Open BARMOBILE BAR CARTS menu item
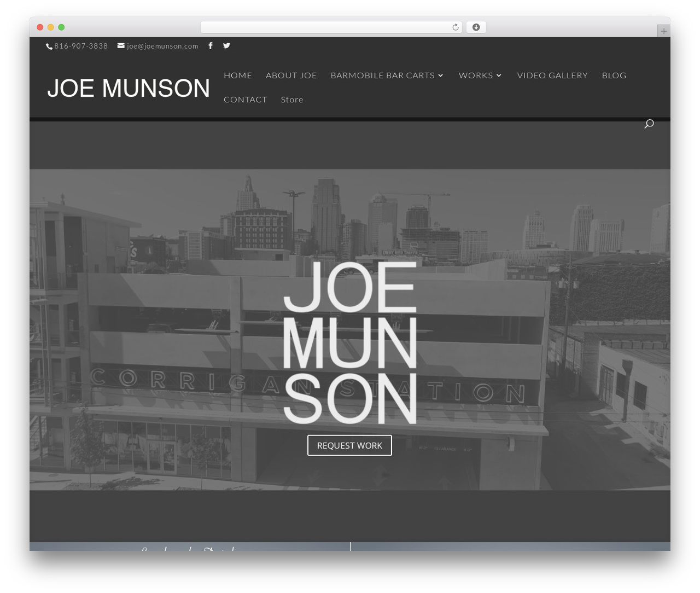The image size is (700, 593). pos(382,75)
